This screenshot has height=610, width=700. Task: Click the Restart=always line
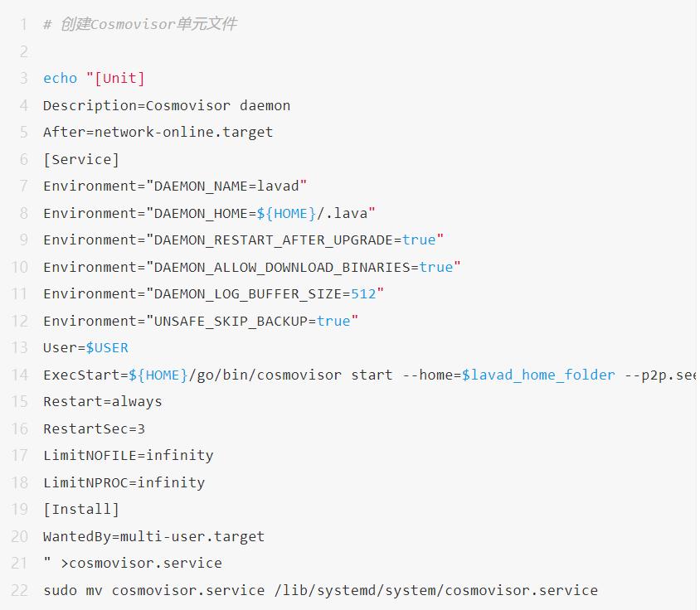(x=103, y=401)
